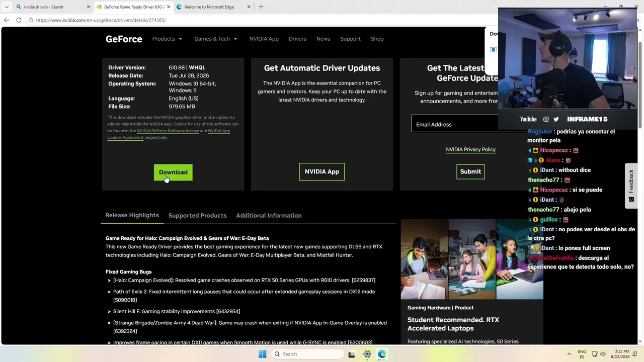
Task: Click the Fixed Gaming Bugs heading
Action: click(128, 271)
